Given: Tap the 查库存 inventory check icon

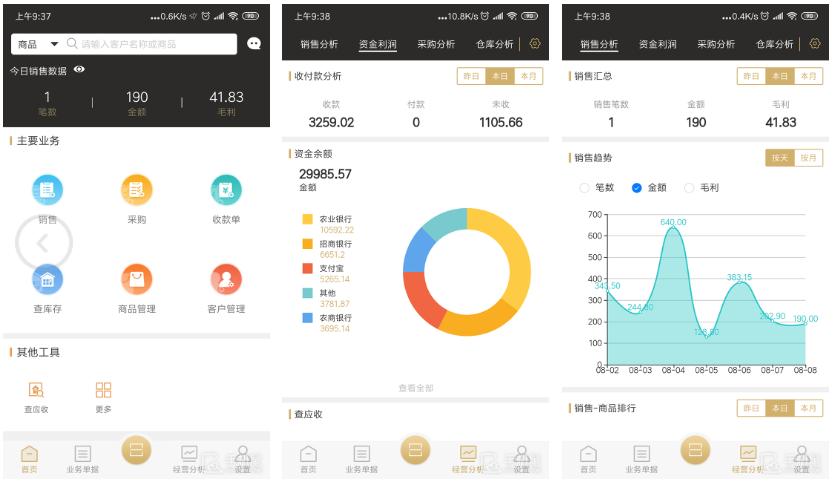Looking at the screenshot, I should click(x=47, y=279).
